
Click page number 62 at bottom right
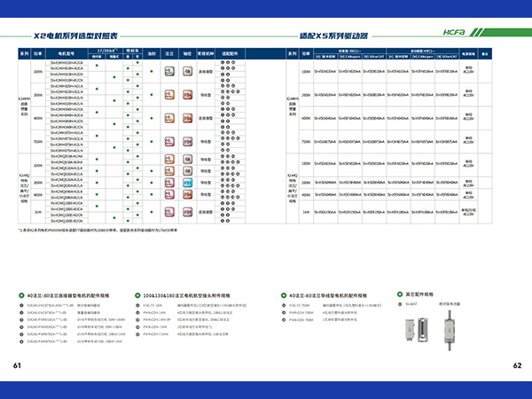click(516, 365)
